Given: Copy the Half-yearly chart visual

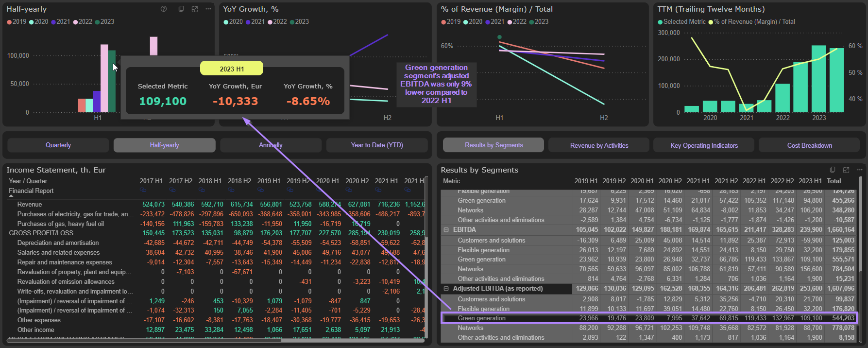Looking at the screenshot, I should coord(181,9).
